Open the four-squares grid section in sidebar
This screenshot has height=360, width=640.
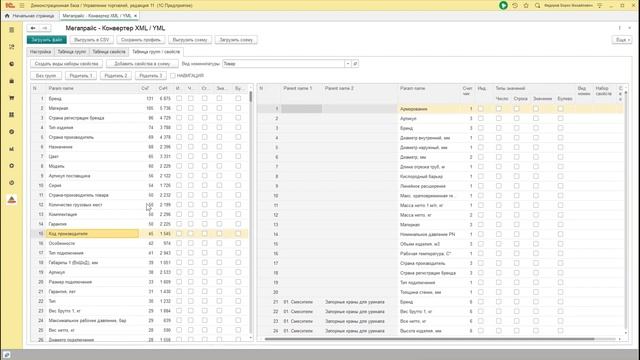(x=12, y=115)
